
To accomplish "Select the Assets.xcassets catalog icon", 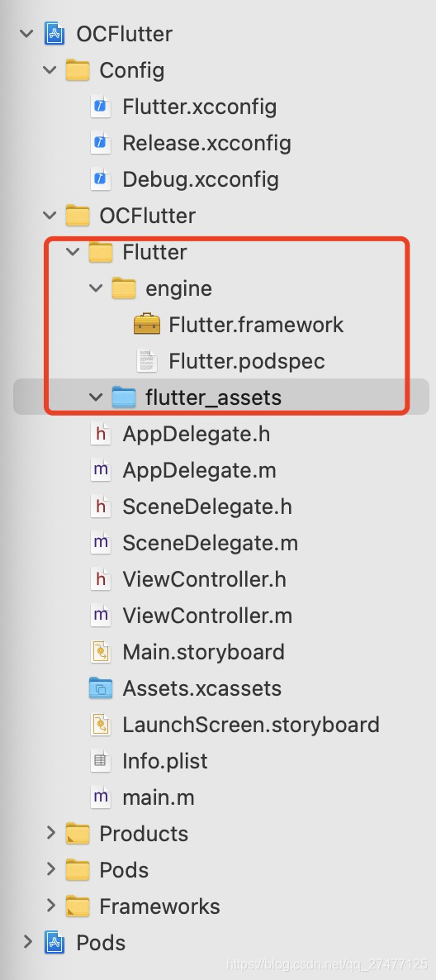I will [101, 688].
